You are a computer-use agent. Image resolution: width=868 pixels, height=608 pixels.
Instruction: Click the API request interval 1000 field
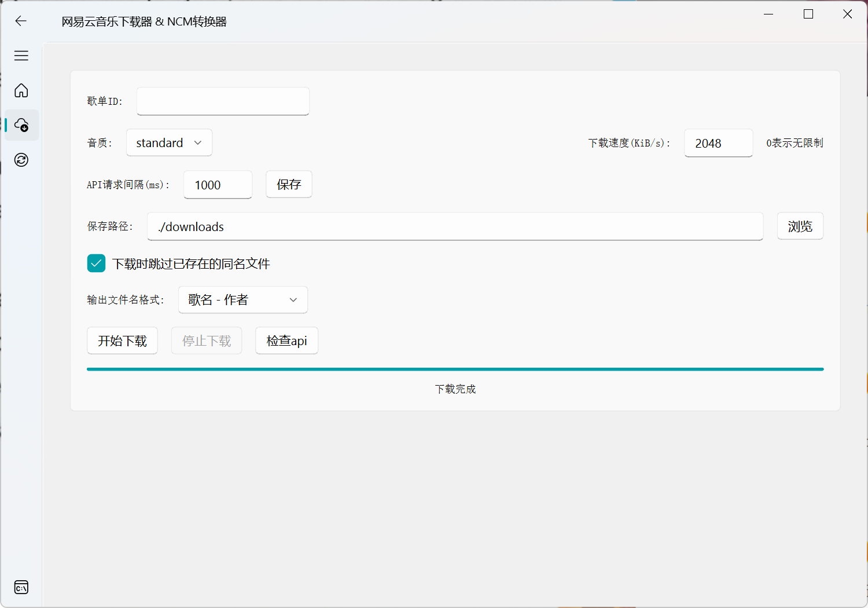(218, 185)
